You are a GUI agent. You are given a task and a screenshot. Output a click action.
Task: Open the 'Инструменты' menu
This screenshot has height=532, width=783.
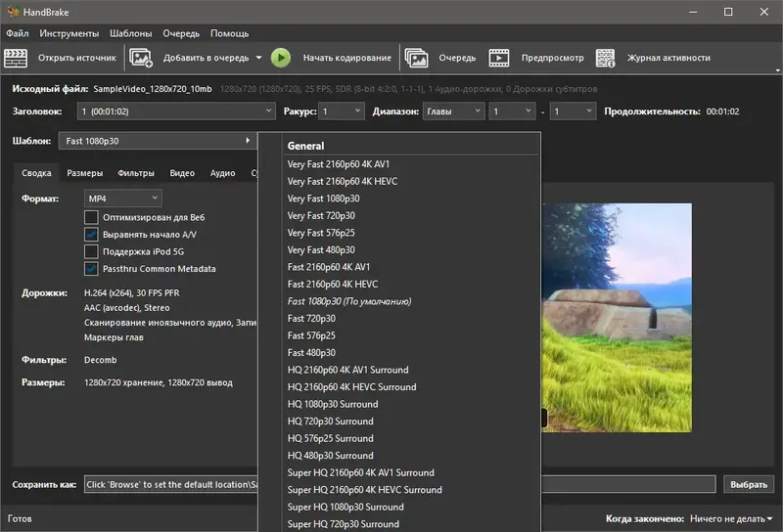point(69,33)
